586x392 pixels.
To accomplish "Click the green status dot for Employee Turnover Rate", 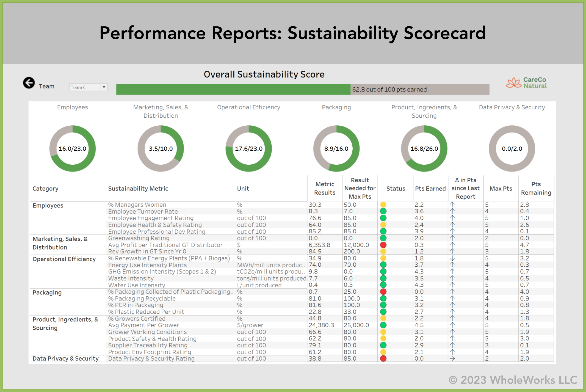I will [383, 211].
